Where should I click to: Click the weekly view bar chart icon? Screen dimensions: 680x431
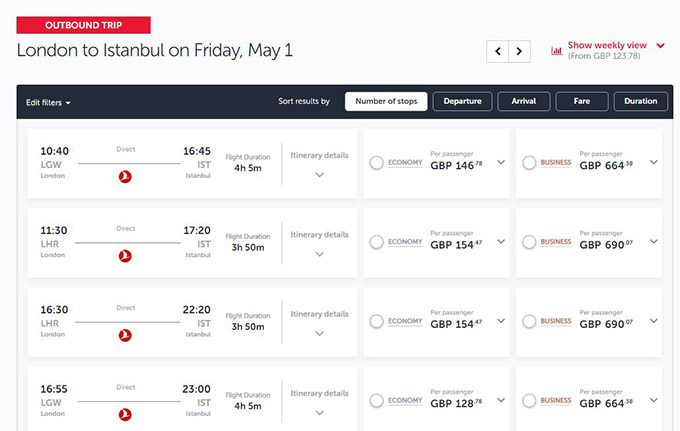[556, 51]
